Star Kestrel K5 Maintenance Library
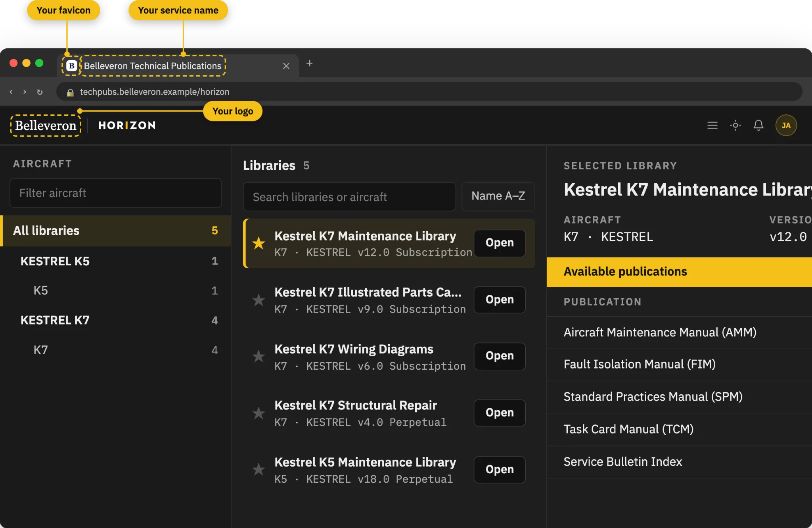The image size is (812, 528). pyautogui.click(x=259, y=470)
